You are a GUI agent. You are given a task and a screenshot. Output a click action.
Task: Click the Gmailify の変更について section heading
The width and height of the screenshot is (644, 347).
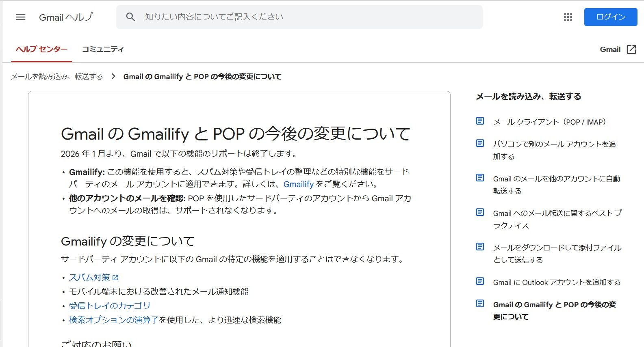[128, 241]
